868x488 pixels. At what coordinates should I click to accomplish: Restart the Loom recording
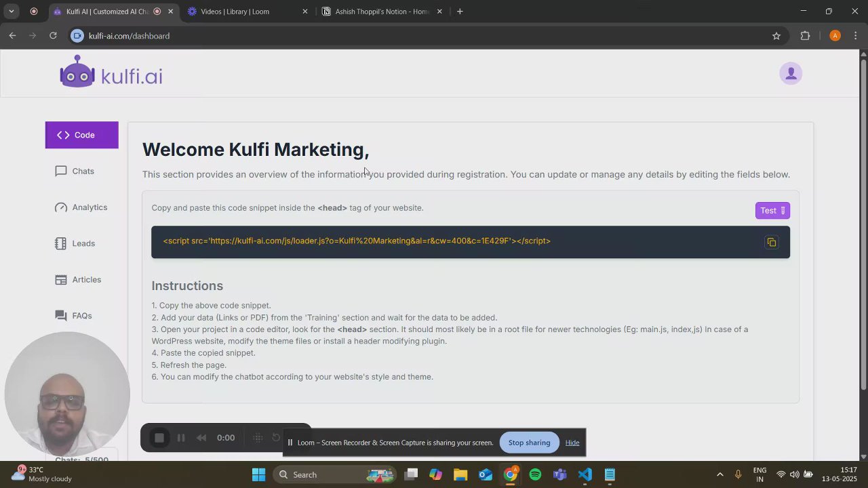click(x=276, y=437)
